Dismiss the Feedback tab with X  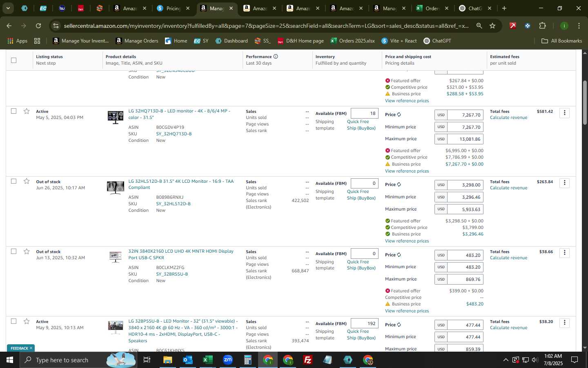[31, 348]
